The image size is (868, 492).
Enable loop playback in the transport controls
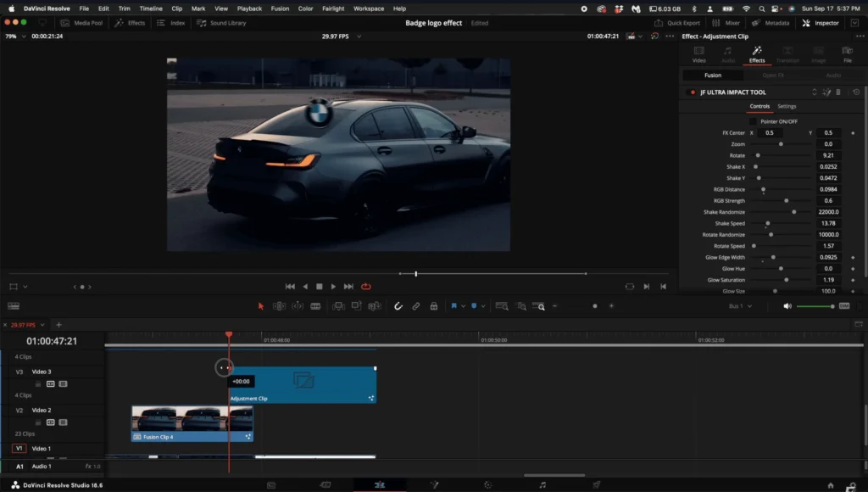click(x=366, y=286)
